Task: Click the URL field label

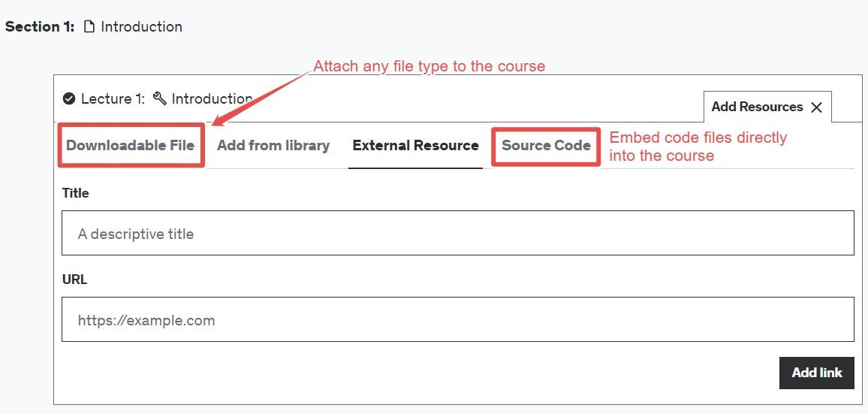Action: pyautogui.click(x=75, y=280)
